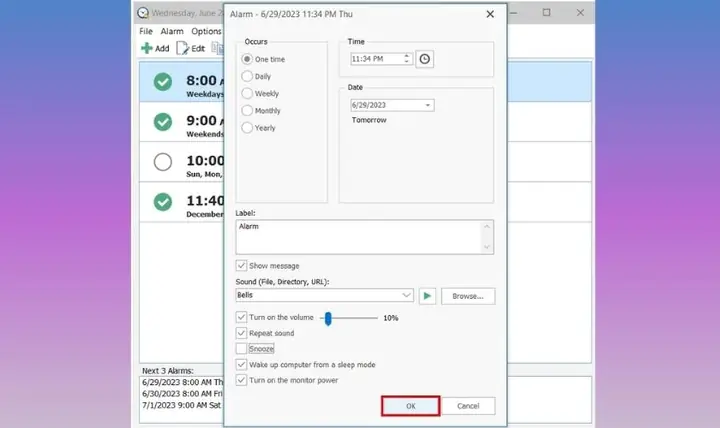Image resolution: width=720 pixels, height=428 pixels.
Task: Click the Browse... button for sound file
Action: tap(468, 296)
